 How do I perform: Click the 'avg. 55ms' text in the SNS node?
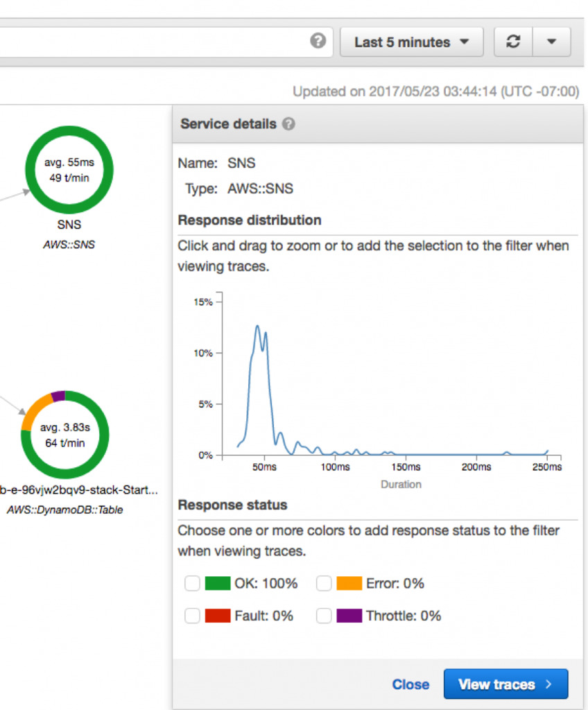(x=69, y=162)
